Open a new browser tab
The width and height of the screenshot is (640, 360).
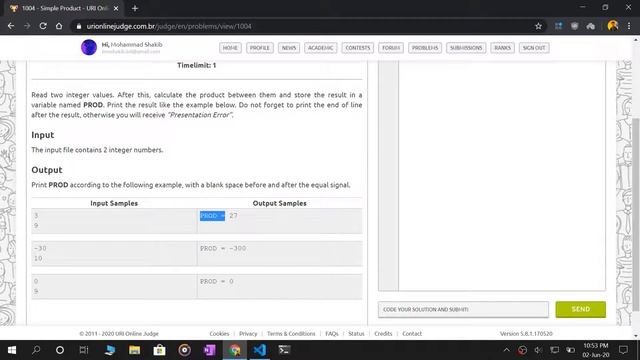(x=135, y=8)
